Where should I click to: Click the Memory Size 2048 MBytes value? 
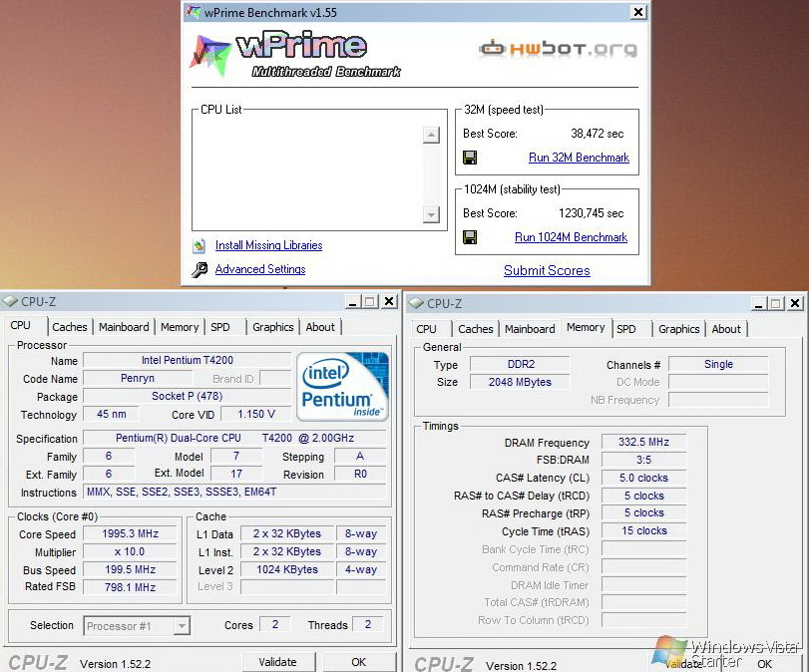pos(521,382)
